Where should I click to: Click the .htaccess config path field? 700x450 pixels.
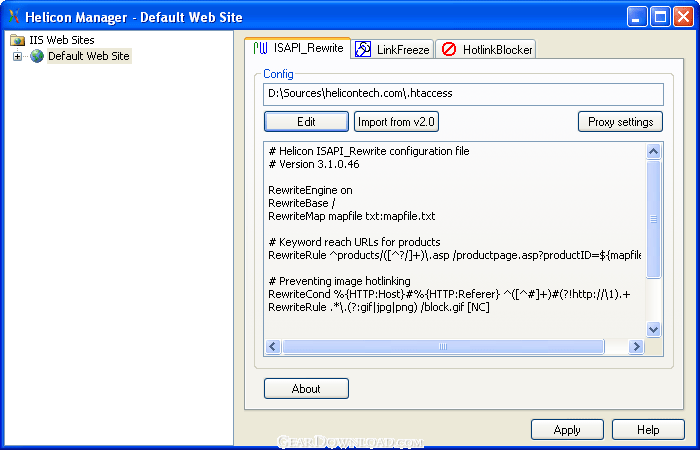click(463, 94)
